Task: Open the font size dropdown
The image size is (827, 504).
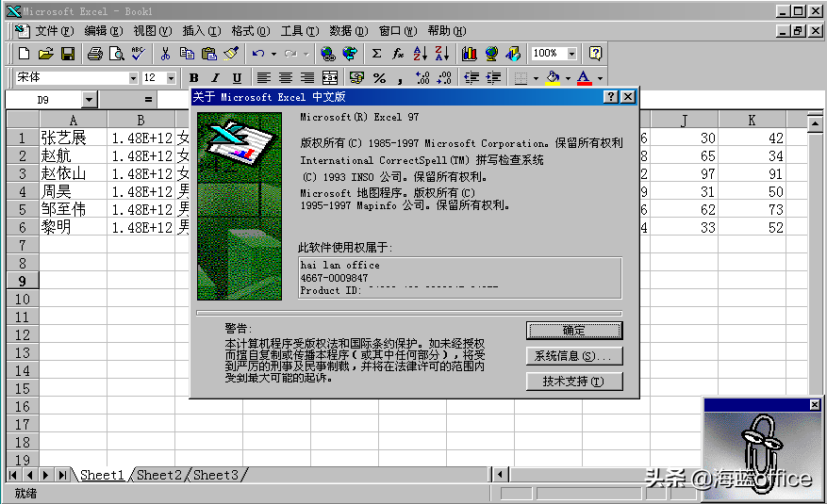Action: 171,78
